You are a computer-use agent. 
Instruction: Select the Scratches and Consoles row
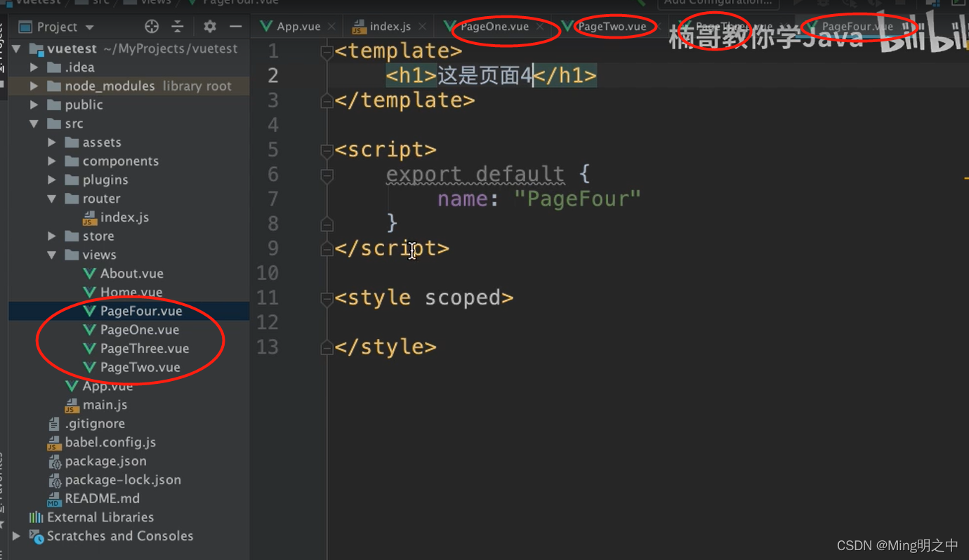point(129,536)
